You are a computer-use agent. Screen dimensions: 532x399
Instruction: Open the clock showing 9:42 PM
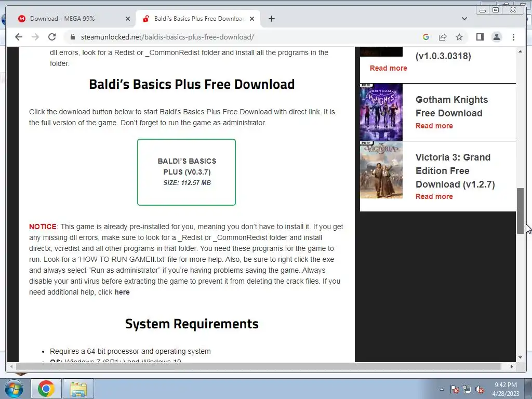pyautogui.click(x=506, y=389)
